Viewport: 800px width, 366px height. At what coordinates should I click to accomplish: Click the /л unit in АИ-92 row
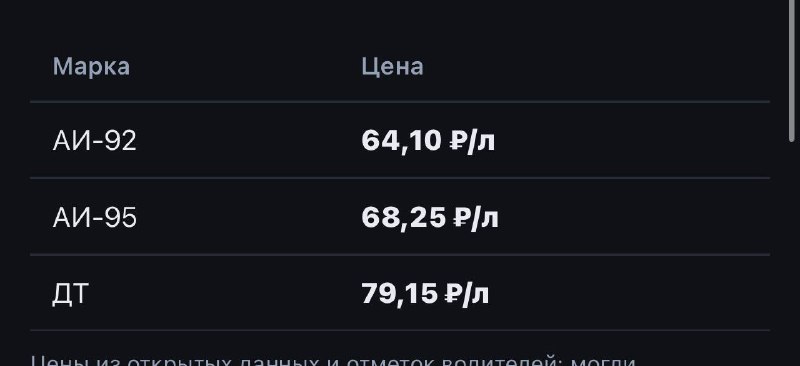click(480, 141)
